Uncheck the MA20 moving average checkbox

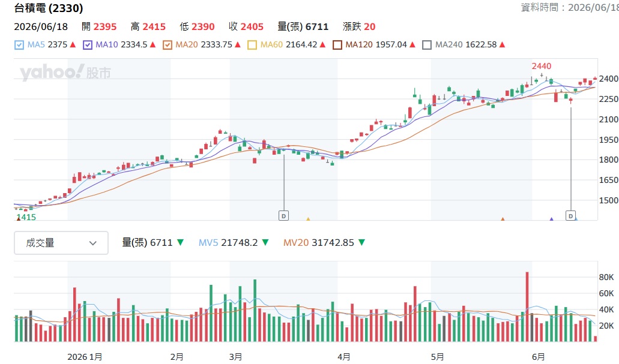click(x=168, y=45)
